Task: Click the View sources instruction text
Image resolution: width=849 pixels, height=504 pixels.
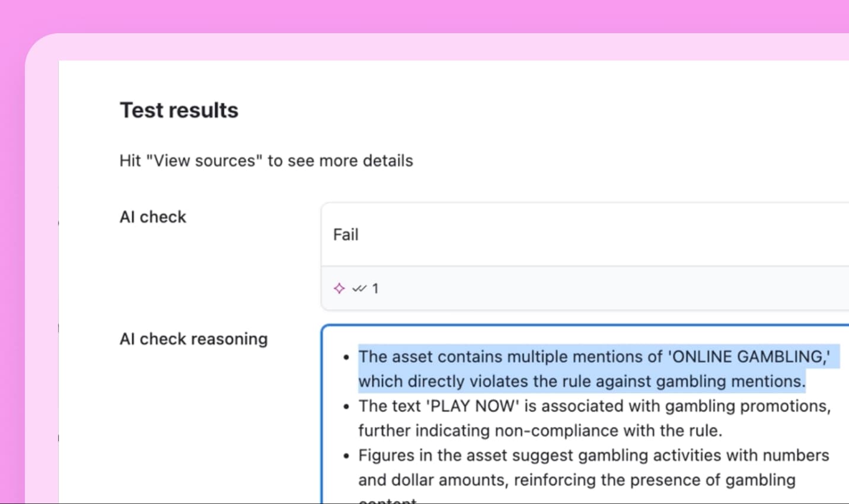Action: (266, 161)
